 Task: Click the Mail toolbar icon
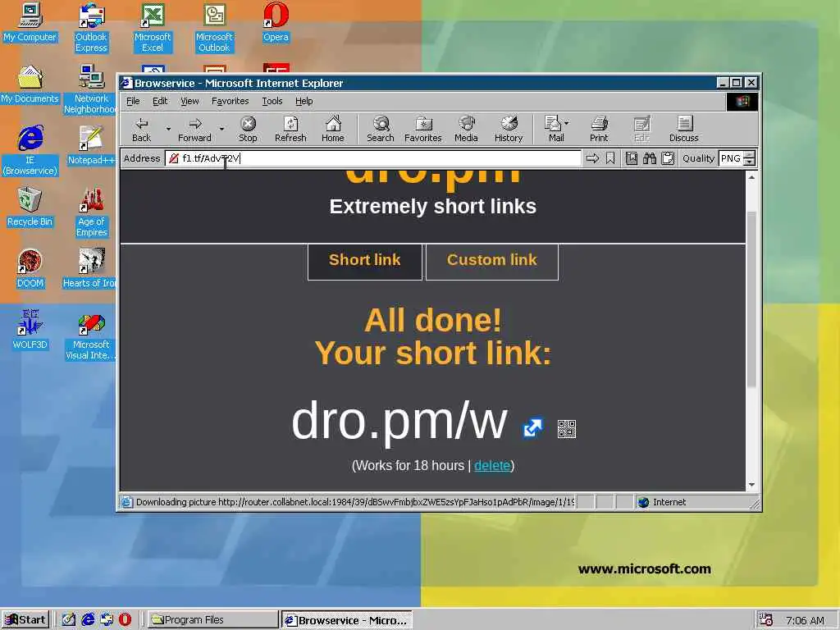(554, 129)
